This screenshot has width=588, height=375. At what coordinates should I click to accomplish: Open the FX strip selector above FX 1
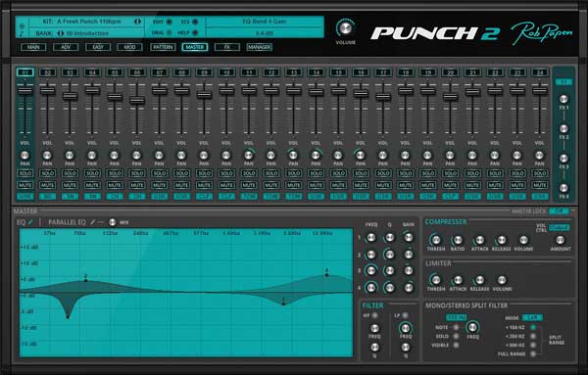point(563,81)
